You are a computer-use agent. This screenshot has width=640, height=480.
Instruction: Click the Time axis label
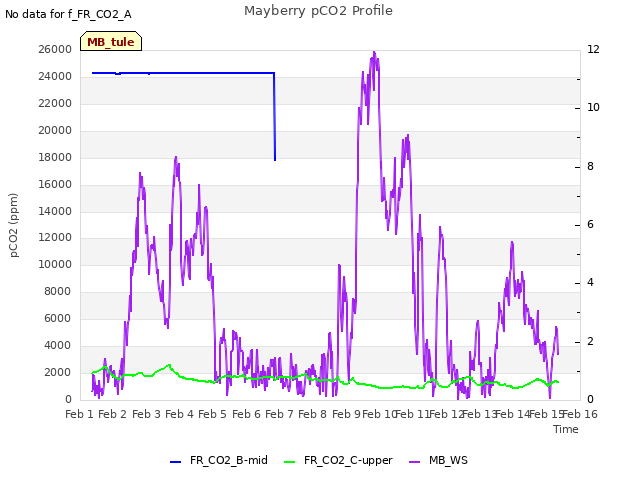[x=565, y=429]
